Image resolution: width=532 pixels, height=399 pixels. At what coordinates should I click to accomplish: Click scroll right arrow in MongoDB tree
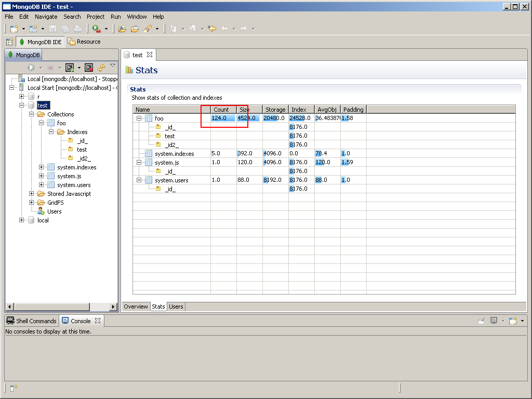click(x=113, y=307)
